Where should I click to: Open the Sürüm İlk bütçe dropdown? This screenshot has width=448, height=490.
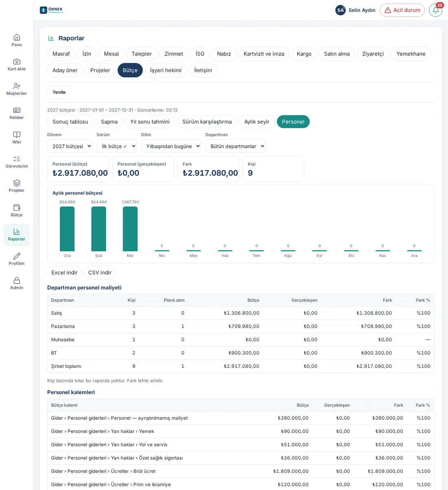point(116,146)
